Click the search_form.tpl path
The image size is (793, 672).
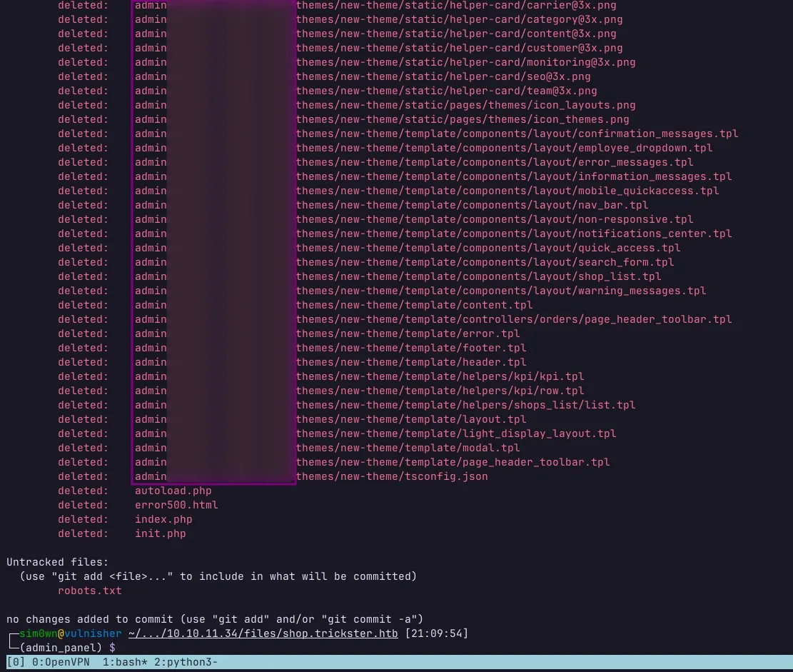[485, 262]
